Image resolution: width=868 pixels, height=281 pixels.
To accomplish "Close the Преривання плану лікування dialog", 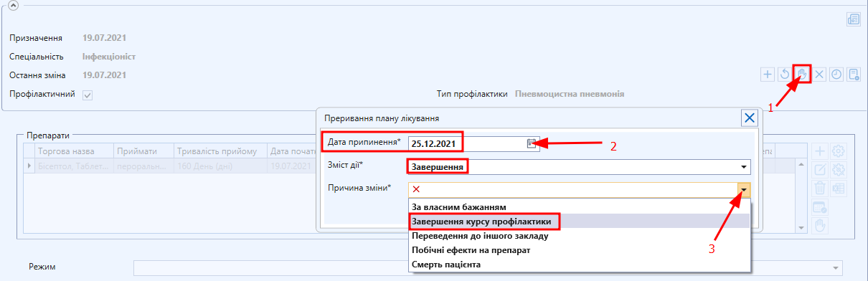I will click(x=749, y=118).
